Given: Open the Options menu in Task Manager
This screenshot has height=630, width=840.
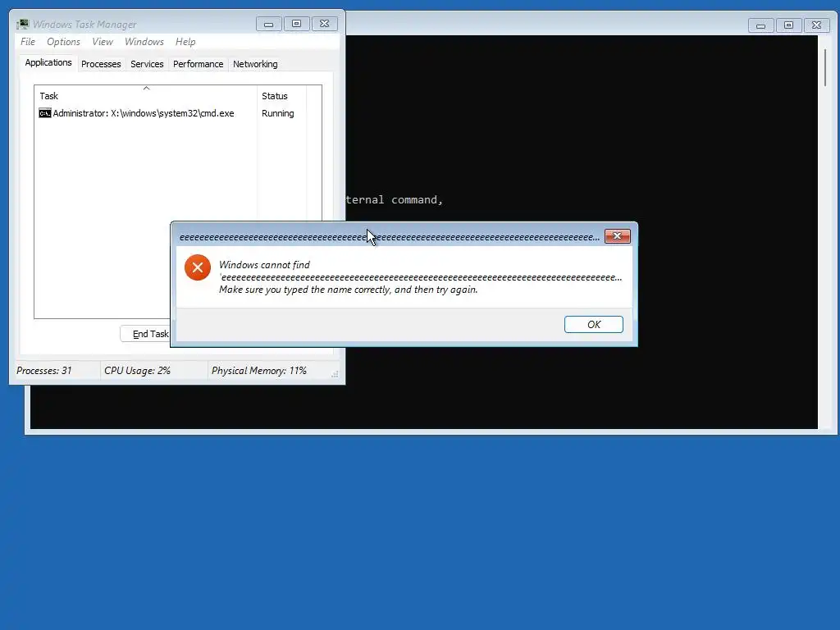Looking at the screenshot, I should pos(63,42).
